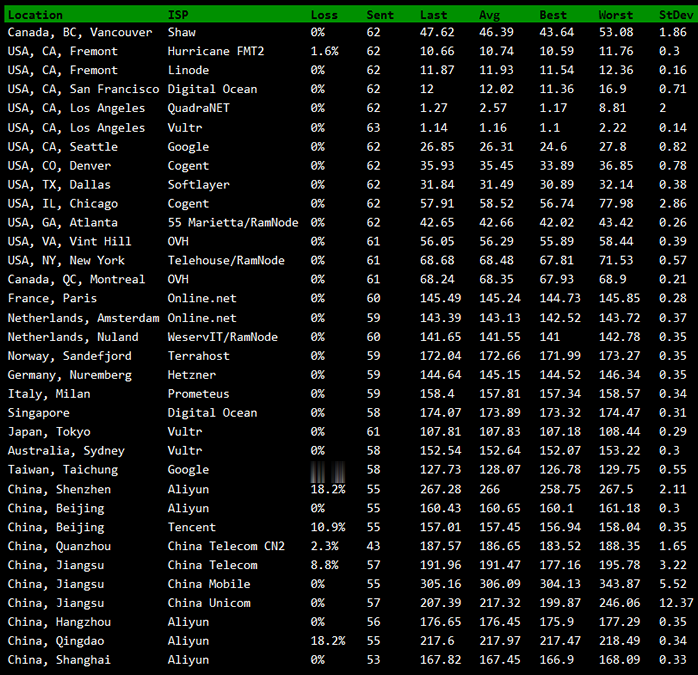Click 'Canada, QC, Montreal' location
The image size is (698, 675).
[76, 280]
